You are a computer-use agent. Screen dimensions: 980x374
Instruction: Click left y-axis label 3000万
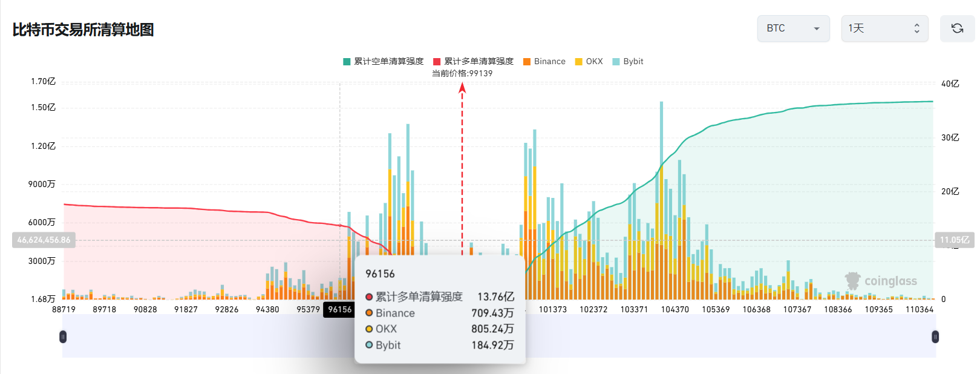[42, 261]
